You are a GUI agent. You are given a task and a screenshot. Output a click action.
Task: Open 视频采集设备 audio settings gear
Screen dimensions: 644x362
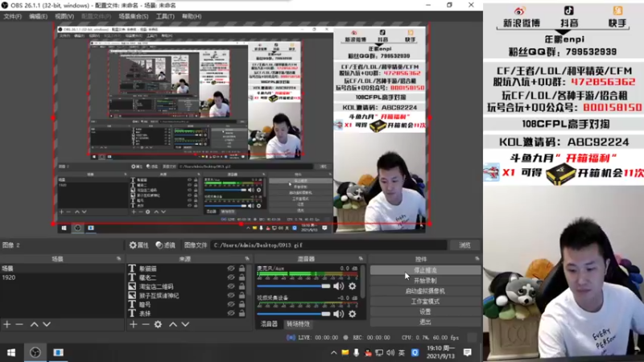(353, 314)
